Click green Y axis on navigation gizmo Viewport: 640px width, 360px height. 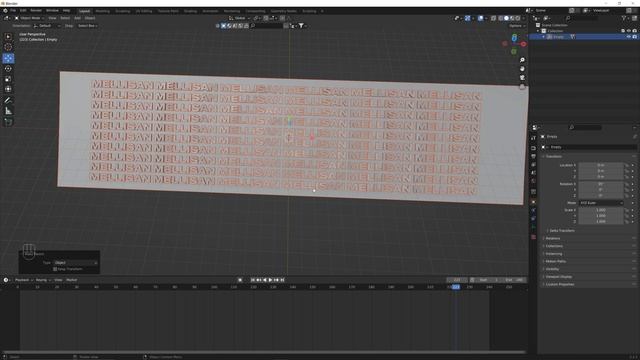[513, 51]
